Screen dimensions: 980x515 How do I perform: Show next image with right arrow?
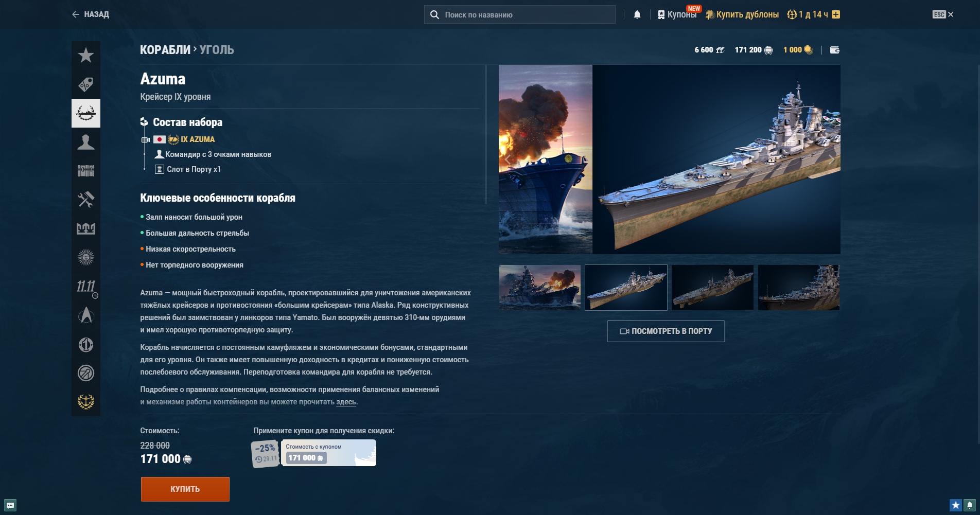tap(832, 159)
